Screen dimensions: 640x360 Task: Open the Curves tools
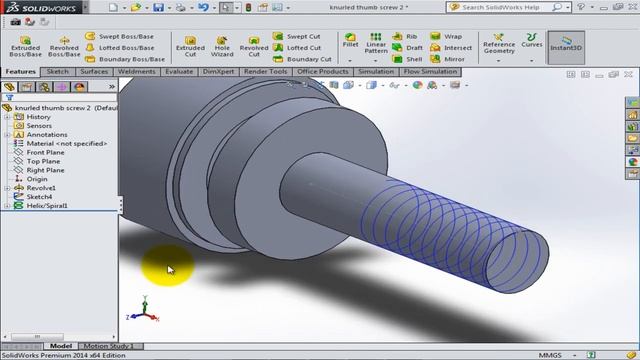[x=531, y=40]
